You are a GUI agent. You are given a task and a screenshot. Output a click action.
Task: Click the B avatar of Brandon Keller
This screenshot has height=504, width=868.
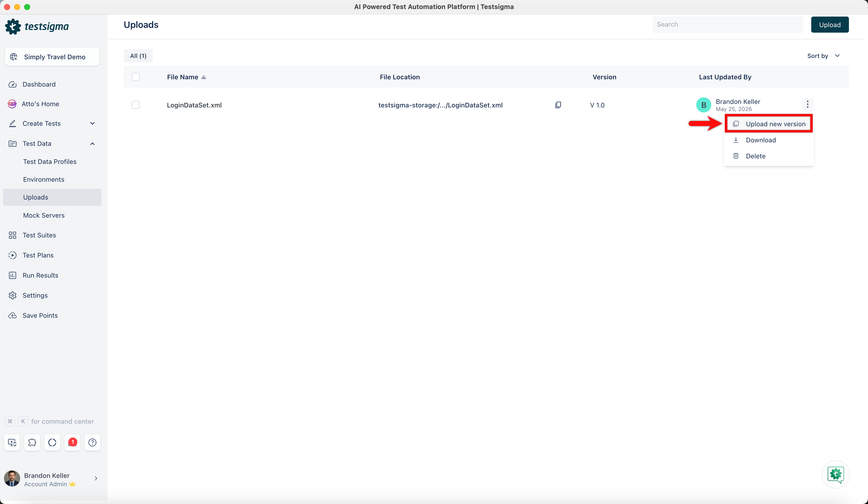coord(703,105)
